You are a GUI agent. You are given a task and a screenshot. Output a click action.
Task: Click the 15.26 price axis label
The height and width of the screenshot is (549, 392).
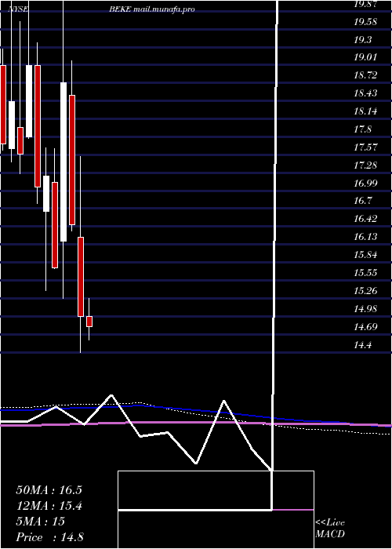pyautogui.click(x=365, y=291)
